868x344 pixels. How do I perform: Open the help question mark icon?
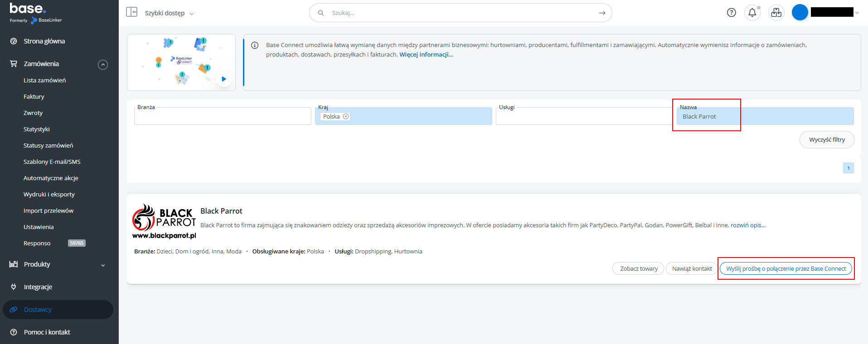(731, 13)
